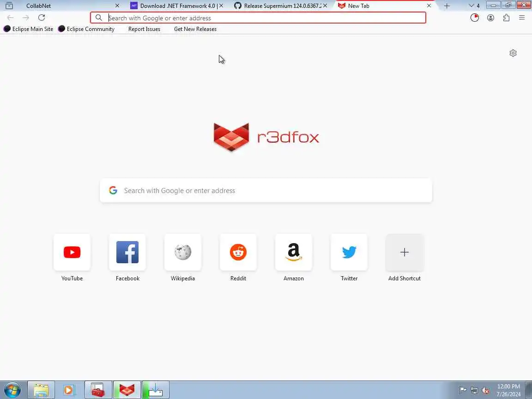This screenshot has height=399, width=532.
Task: Focus the address bar field
Action: click(x=258, y=18)
